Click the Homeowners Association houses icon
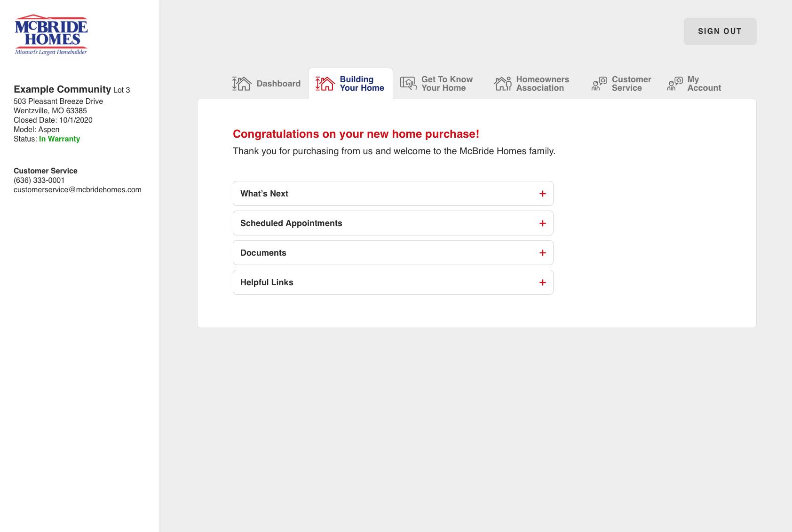The width and height of the screenshot is (792, 532). pyautogui.click(x=503, y=84)
